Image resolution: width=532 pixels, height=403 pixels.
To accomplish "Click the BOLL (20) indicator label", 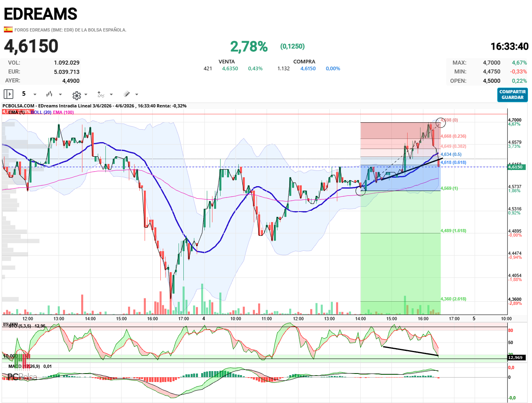I will pos(41,112).
